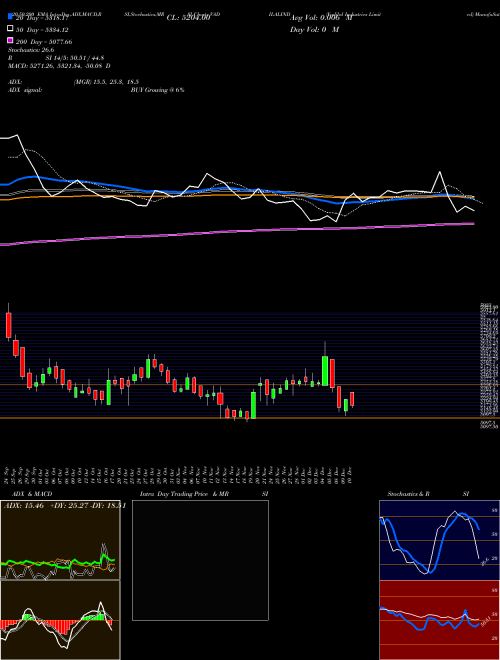Click the 'Avg Vol: 0.006 M' label
500x660 pixels.
321,18
